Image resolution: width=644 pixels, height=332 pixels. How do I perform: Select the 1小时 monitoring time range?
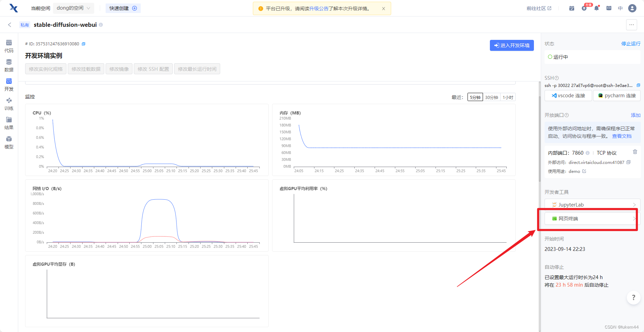[508, 98]
